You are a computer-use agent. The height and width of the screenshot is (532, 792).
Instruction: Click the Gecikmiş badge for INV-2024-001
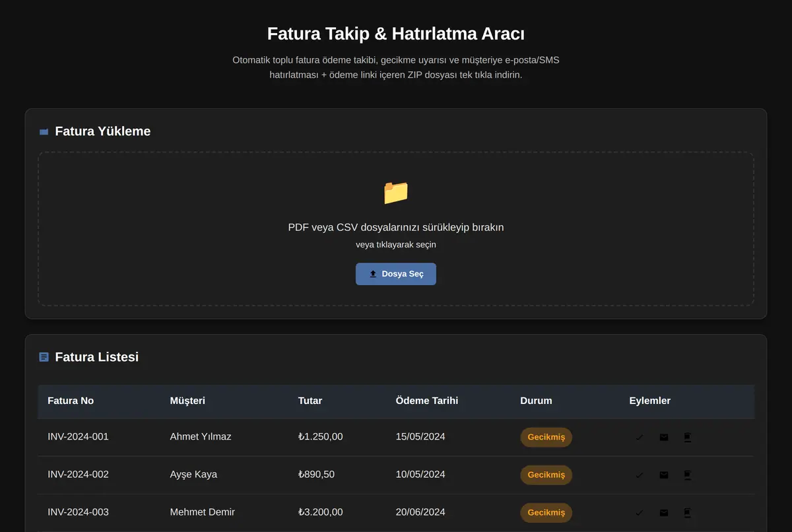click(x=546, y=437)
